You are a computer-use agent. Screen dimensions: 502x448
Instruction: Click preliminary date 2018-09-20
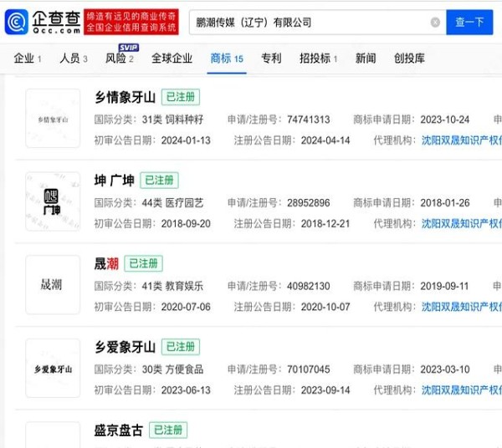click(x=186, y=223)
